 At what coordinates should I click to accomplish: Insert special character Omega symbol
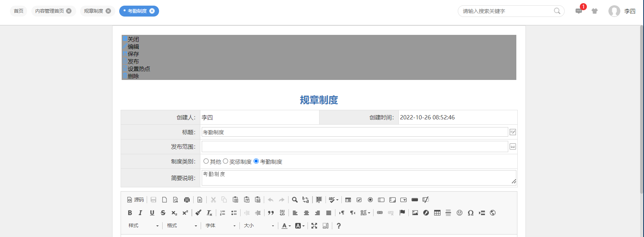point(470,213)
